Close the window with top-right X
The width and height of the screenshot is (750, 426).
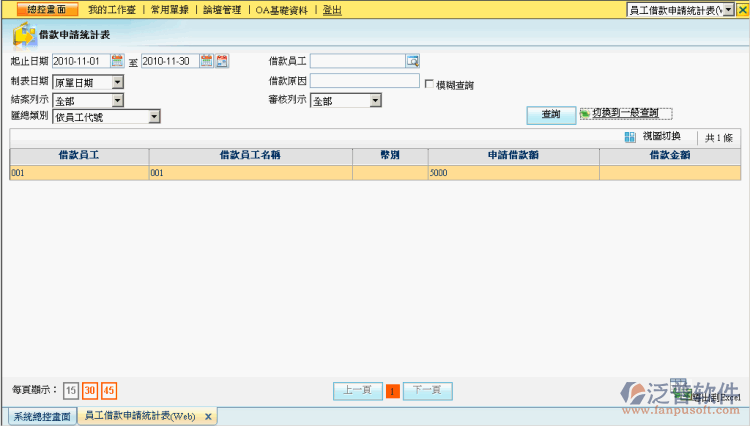click(x=742, y=10)
